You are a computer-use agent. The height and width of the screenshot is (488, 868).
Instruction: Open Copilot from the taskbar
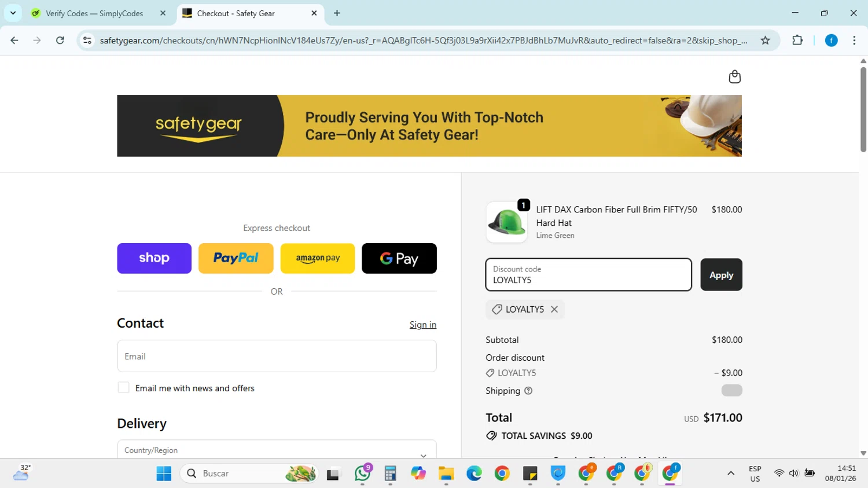pyautogui.click(x=418, y=474)
